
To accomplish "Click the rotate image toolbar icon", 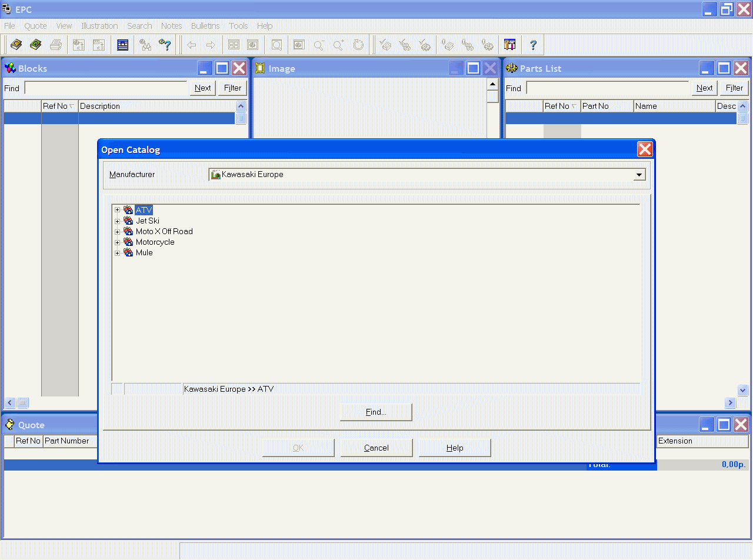I will point(358,45).
